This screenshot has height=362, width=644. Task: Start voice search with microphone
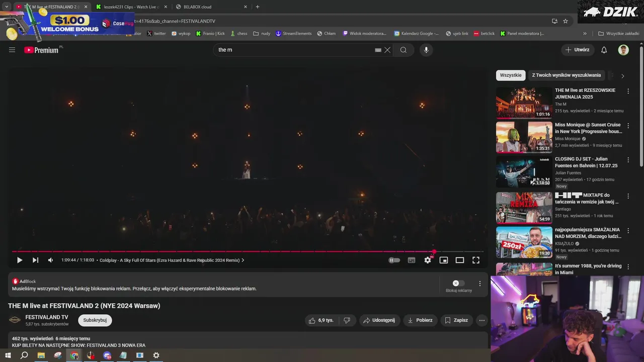pyautogui.click(x=426, y=50)
